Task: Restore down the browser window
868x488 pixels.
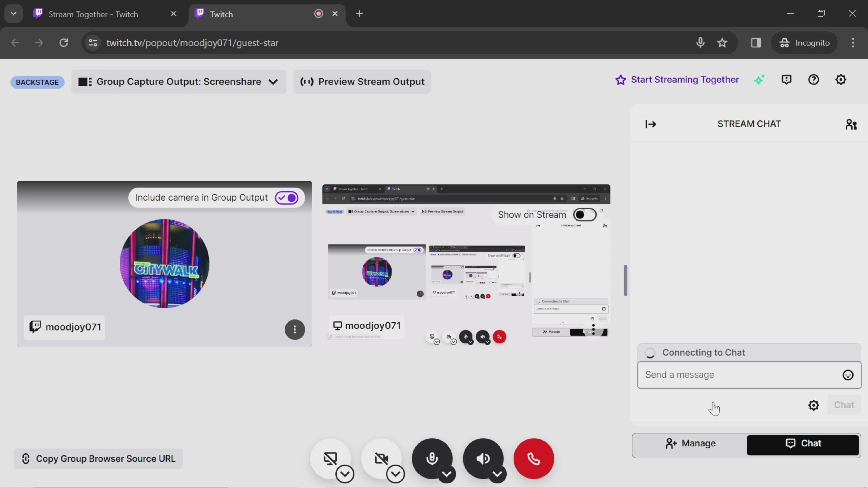Action: (821, 14)
